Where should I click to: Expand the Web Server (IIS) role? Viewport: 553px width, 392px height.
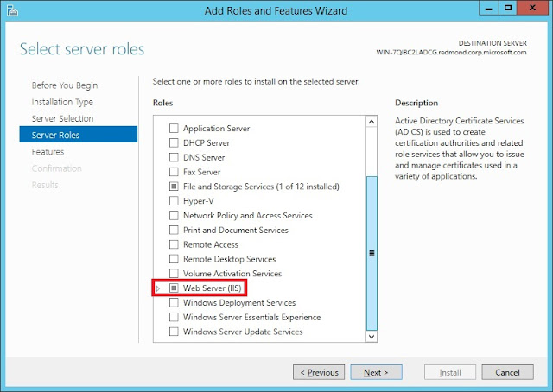[157, 288]
